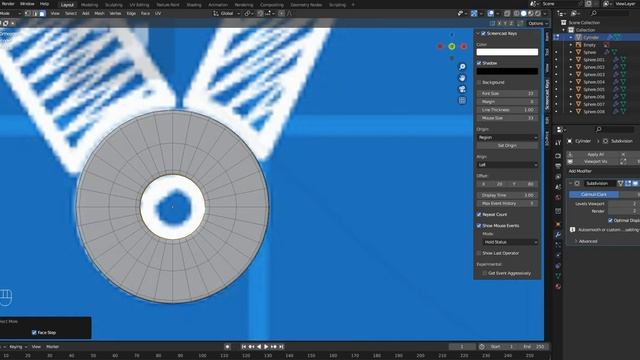Toggle auto keying record button
Screen dimensions: 640x360
(x=227, y=347)
